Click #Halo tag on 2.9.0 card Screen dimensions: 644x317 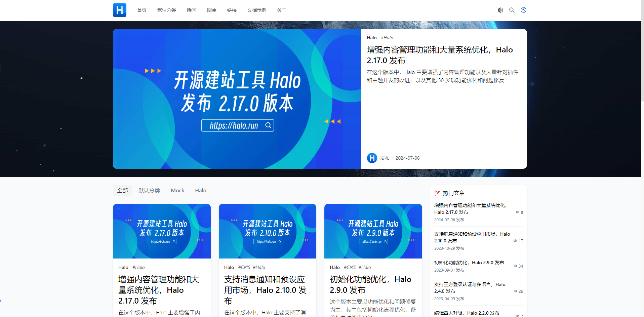pyautogui.click(x=365, y=267)
